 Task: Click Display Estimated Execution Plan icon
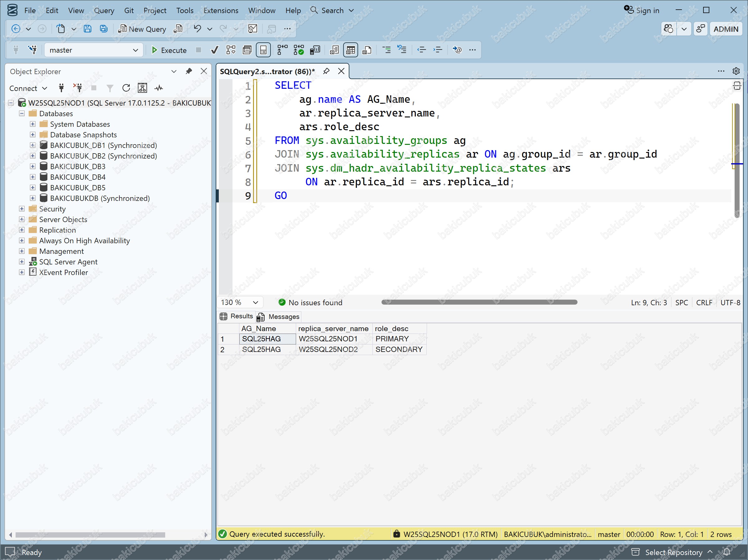click(231, 50)
